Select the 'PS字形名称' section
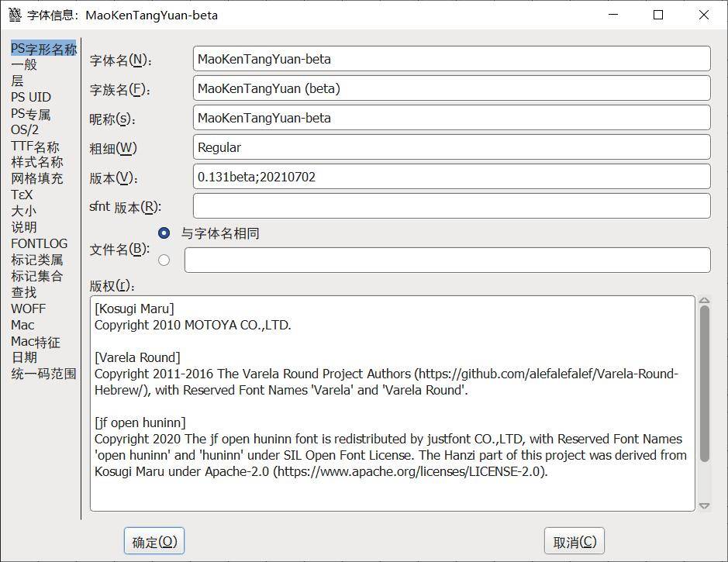Viewport: 728px width, 562px height. pyautogui.click(x=43, y=49)
